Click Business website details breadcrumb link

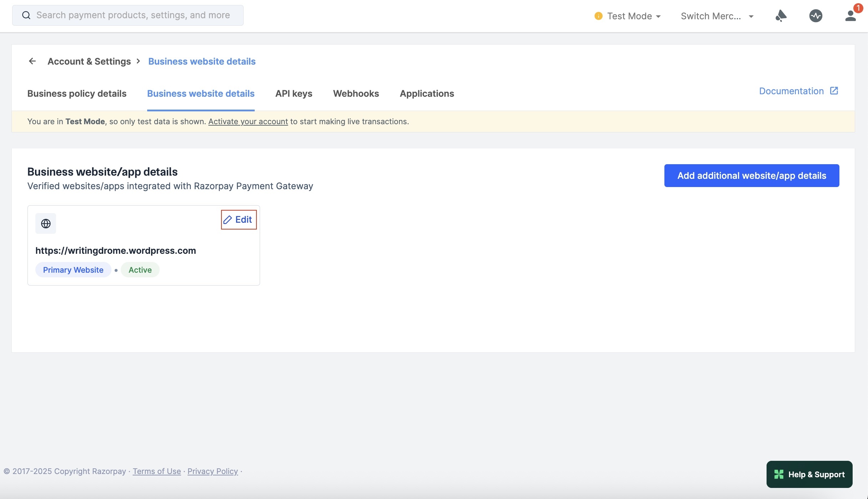coord(202,61)
